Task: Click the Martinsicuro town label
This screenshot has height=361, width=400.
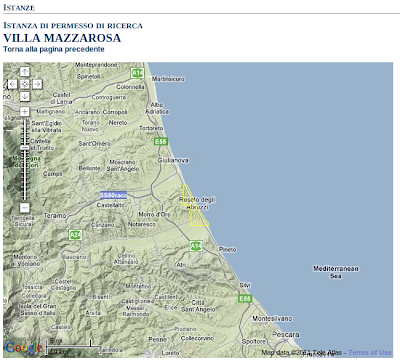Action: coord(168,79)
